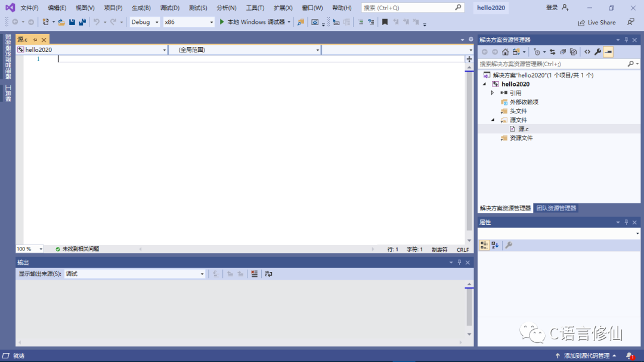Switch to 团队资源管理器 tab
Viewport: 644px width, 362px height.
[x=556, y=208]
